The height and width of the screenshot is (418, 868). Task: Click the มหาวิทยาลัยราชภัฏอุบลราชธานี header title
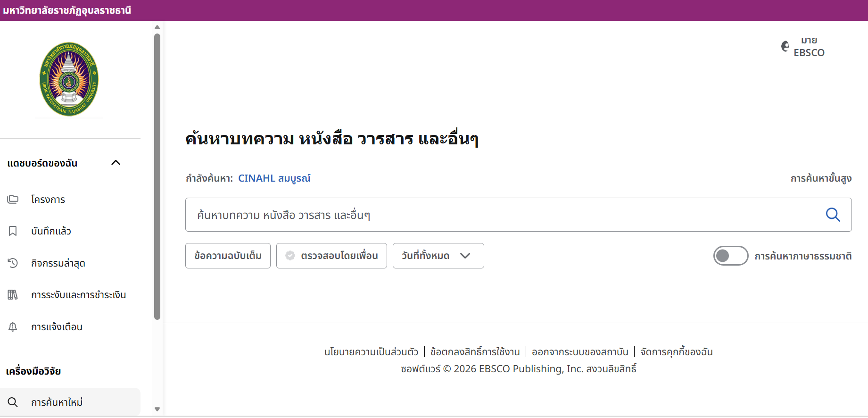(67, 10)
